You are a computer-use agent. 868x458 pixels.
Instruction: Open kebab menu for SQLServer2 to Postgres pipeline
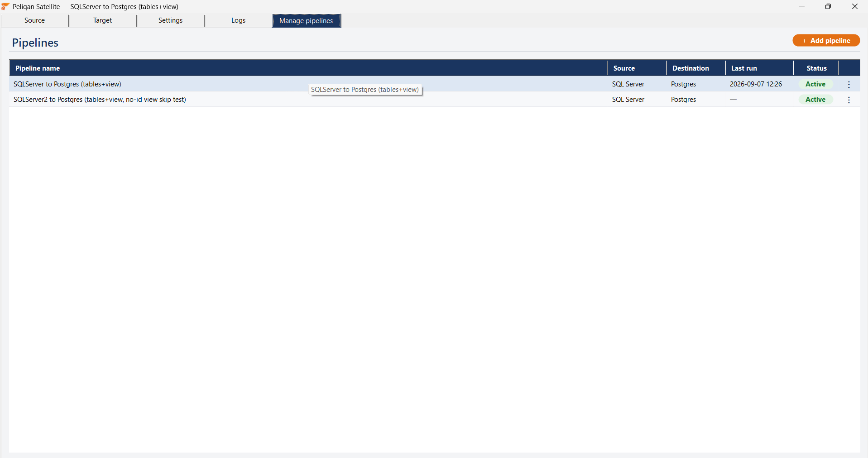point(849,100)
